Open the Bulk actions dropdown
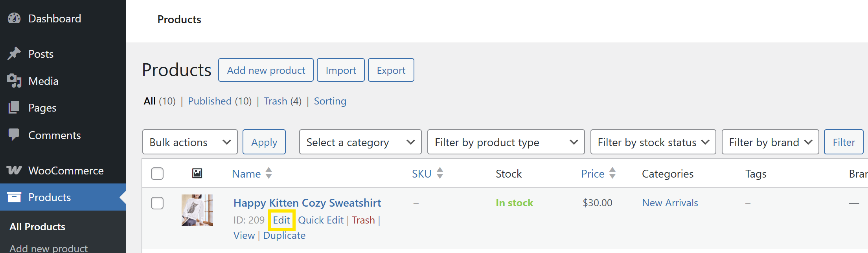Image resolution: width=868 pixels, height=253 pixels. tap(190, 142)
